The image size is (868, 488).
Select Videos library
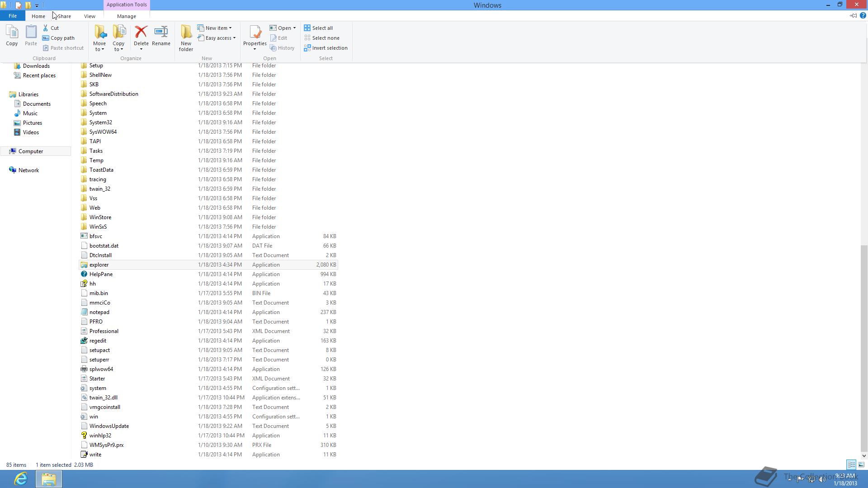[31, 132]
